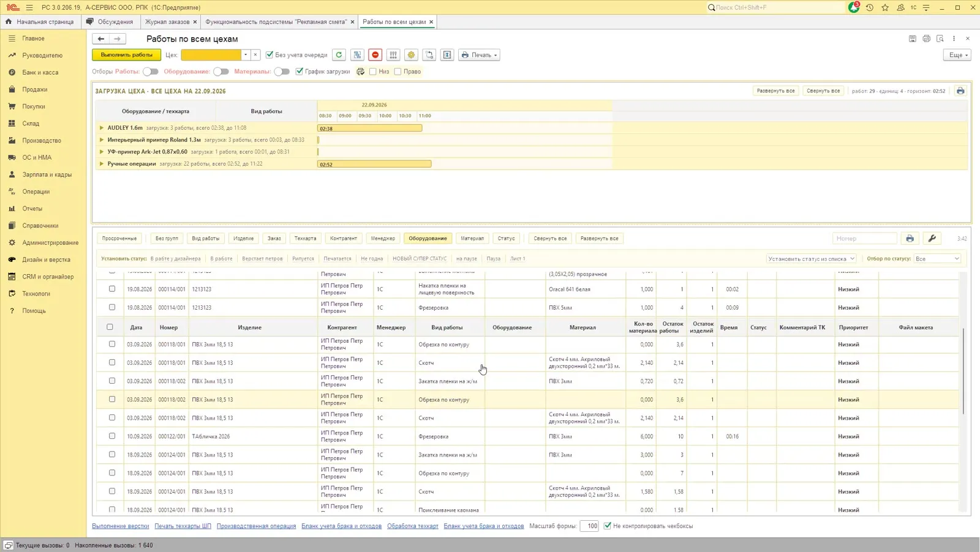The image size is (980, 552).
Task: Open the Печать dropdown button
Action: pyautogui.click(x=479, y=55)
